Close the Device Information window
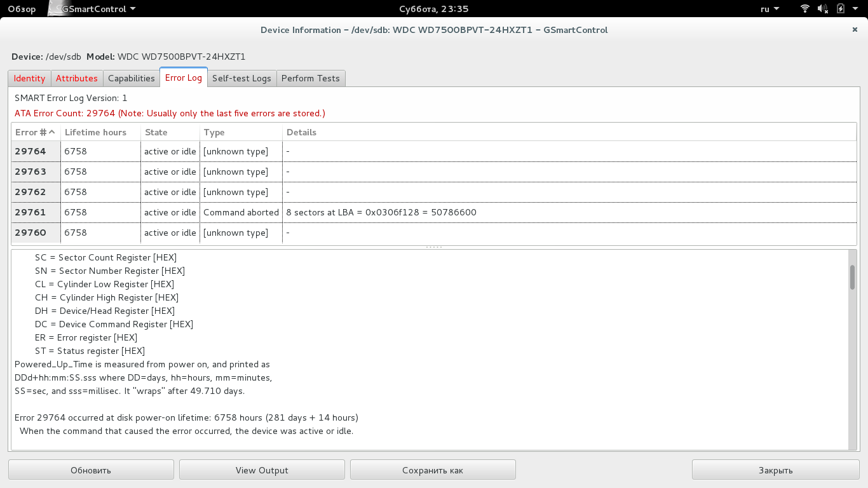The width and height of the screenshot is (868, 488). click(x=855, y=29)
